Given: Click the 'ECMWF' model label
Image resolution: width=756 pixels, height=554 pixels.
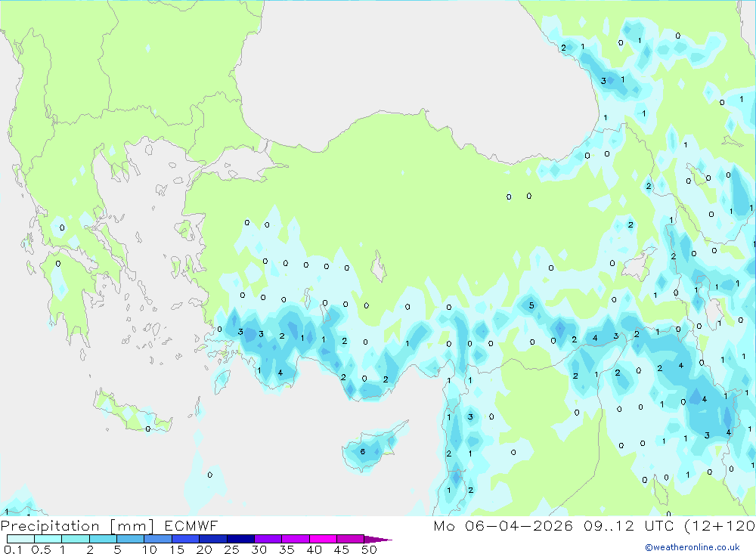Looking at the screenshot, I should [191, 525].
